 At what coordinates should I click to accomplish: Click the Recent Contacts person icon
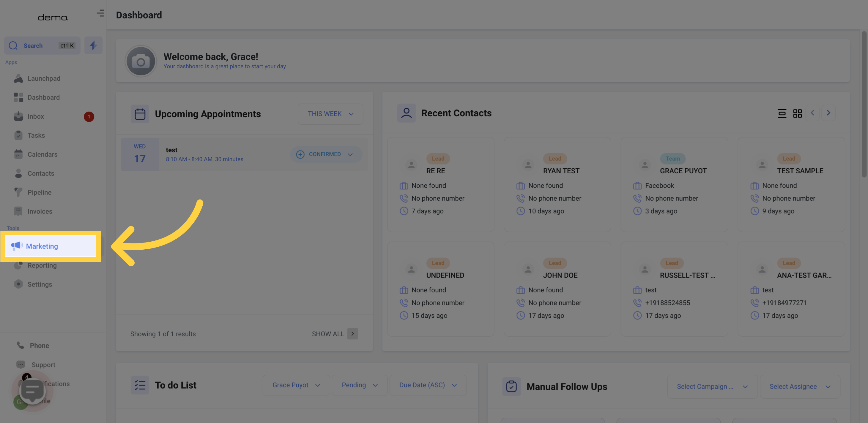(x=407, y=113)
